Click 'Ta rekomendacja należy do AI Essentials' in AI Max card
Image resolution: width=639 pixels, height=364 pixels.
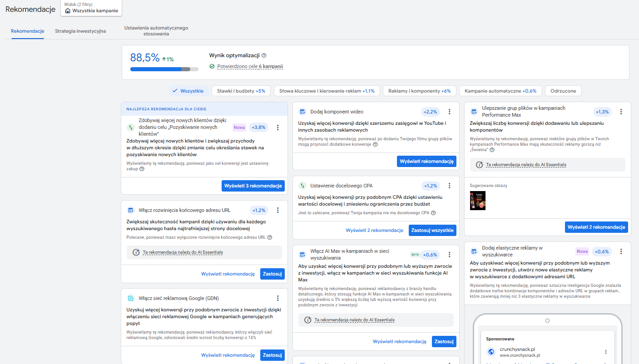pyautogui.click(x=354, y=320)
